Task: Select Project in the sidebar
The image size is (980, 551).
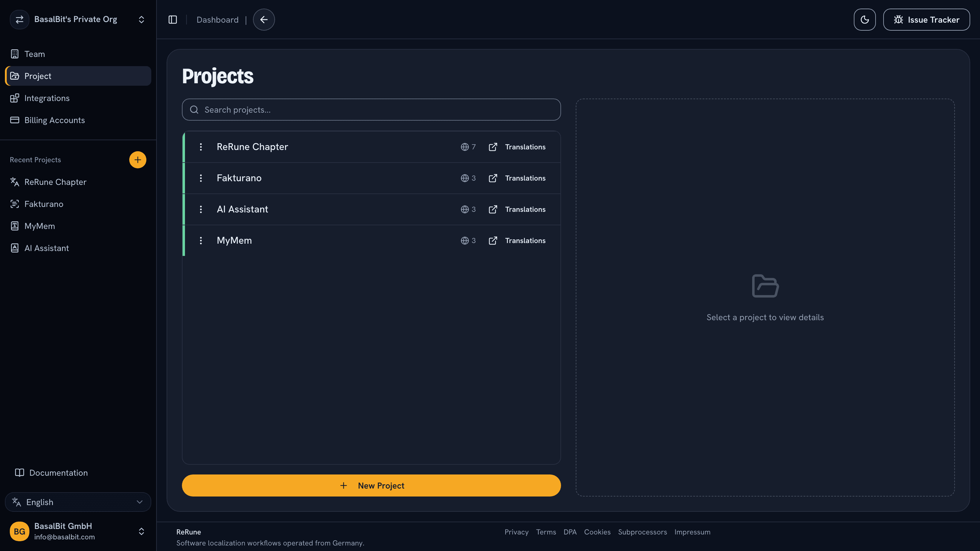Action: point(78,76)
